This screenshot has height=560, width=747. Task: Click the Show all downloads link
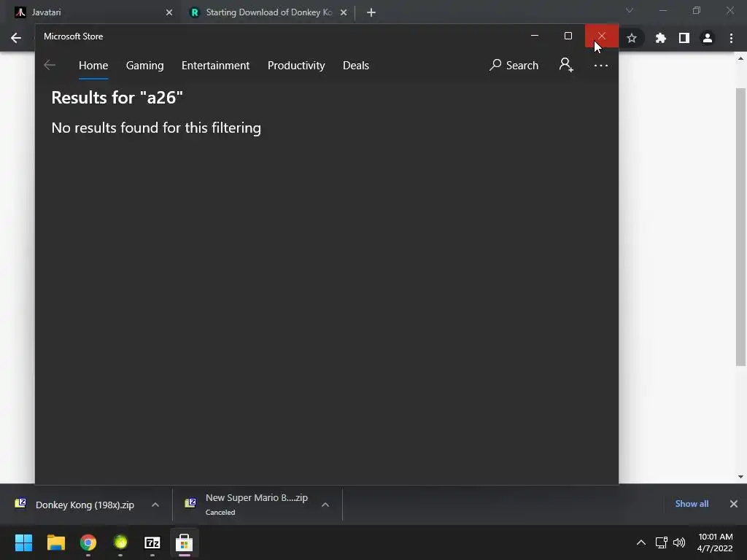(x=692, y=504)
